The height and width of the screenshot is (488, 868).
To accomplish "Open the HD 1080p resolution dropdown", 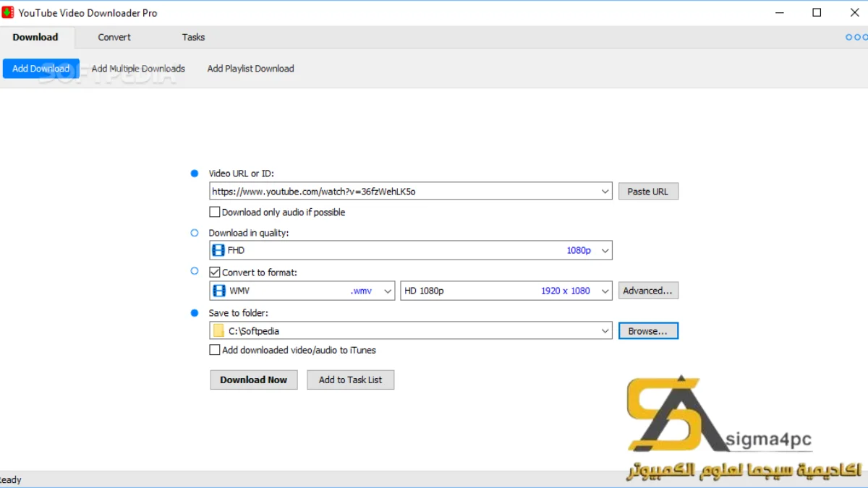I will (605, 291).
